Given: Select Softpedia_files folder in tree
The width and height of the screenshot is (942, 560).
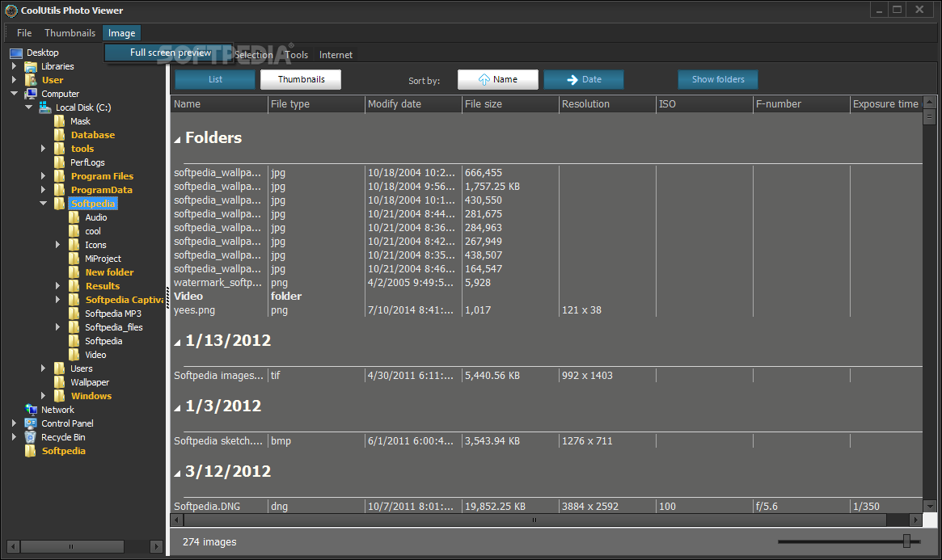Looking at the screenshot, I should tap(113, 327).
